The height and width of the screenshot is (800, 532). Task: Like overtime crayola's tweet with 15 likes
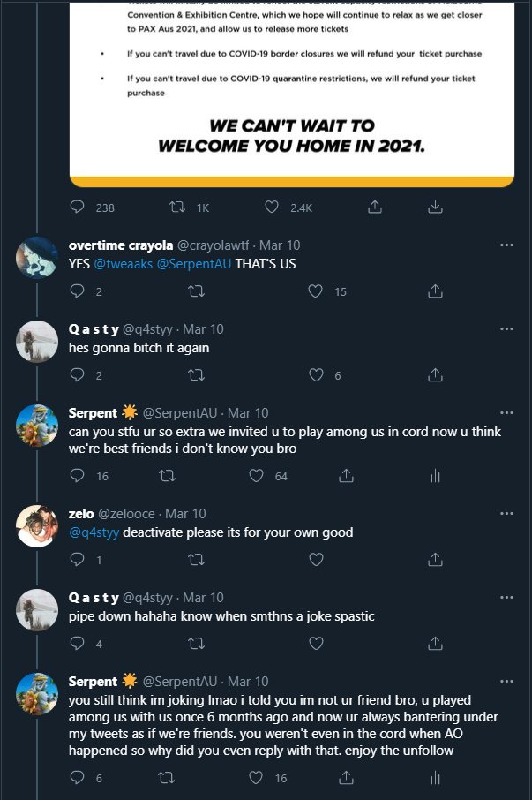(x=317, y=291)
